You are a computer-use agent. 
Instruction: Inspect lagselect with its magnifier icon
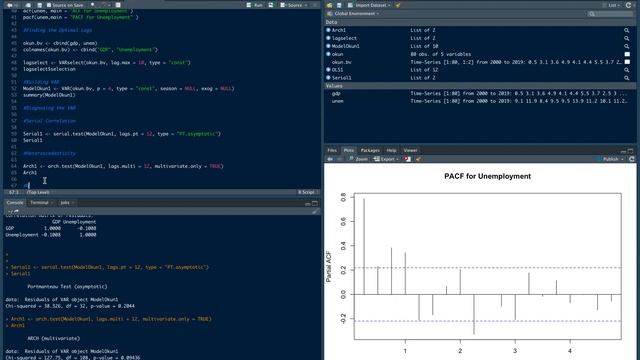pos(627,38)
